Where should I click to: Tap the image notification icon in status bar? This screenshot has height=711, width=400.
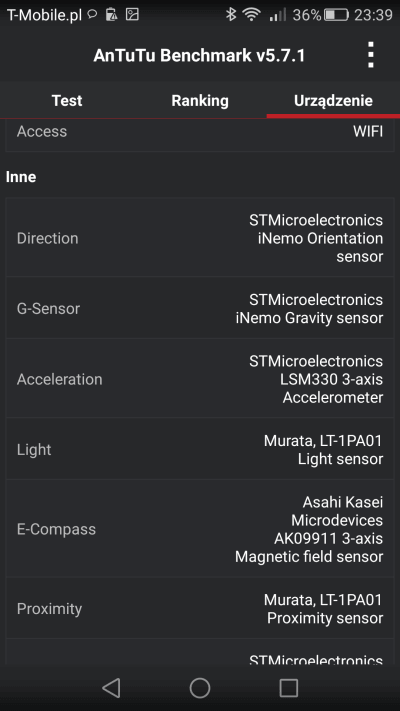pyautogui.click(x=132, y=15)
